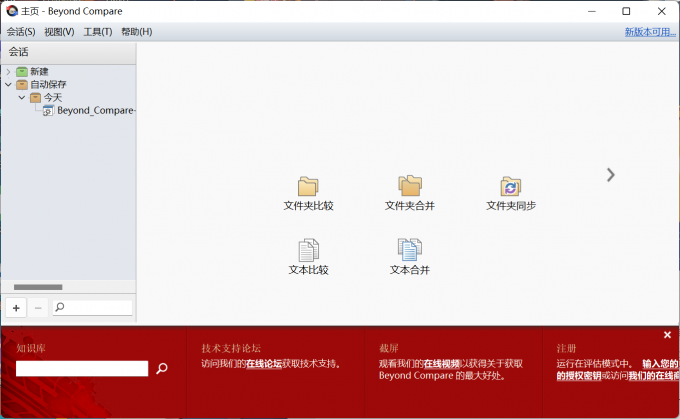The width and height of the screenshot is (680, 419).
Task: Click the 知识库 search input box
Action: pyautogui.click(x=82, y=368)
